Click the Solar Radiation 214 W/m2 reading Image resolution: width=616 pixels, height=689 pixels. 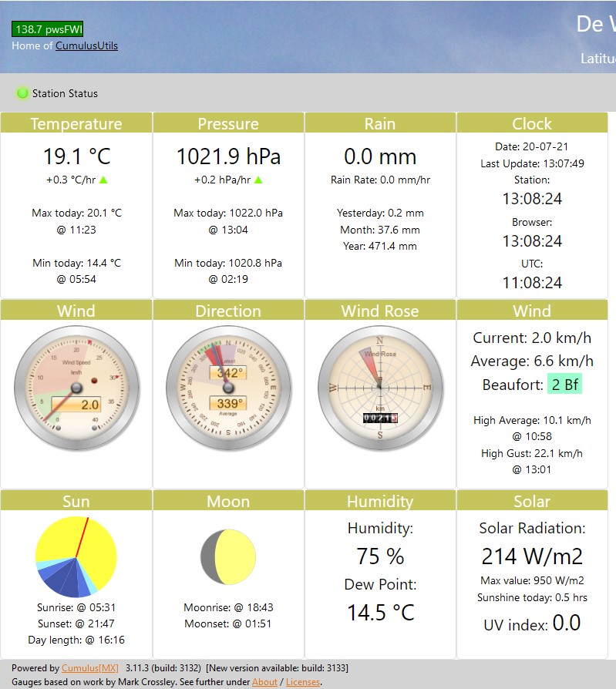coord(532,556)
